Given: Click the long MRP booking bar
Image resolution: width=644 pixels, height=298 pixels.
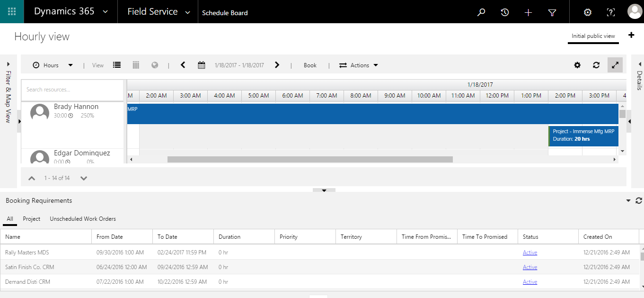Looking at the screenshot, I should [x=372, y=114].
